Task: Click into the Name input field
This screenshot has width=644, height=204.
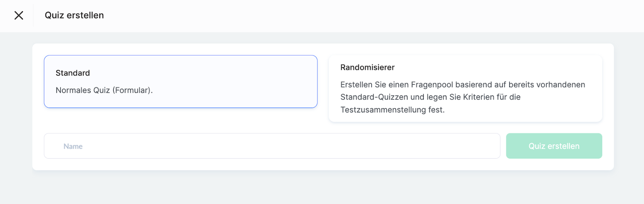Action: pos(272,146)
